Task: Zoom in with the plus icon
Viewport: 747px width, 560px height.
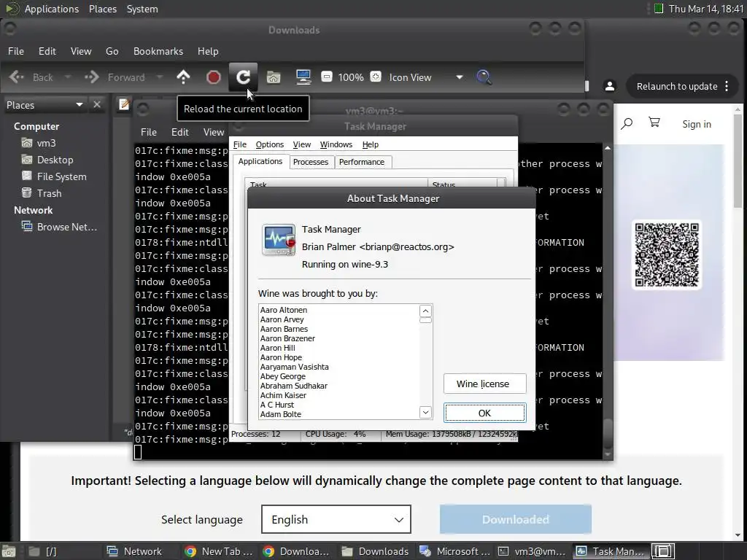Action: click(376, 77)
